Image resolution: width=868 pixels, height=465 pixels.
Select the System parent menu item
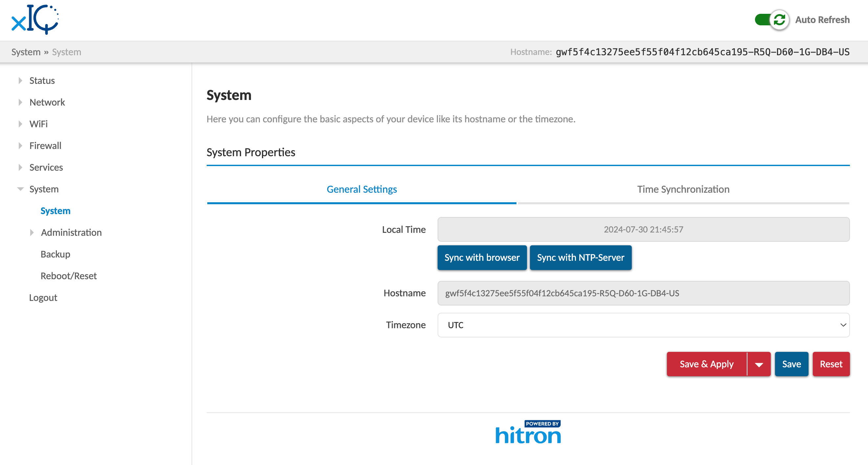(44, 189)
